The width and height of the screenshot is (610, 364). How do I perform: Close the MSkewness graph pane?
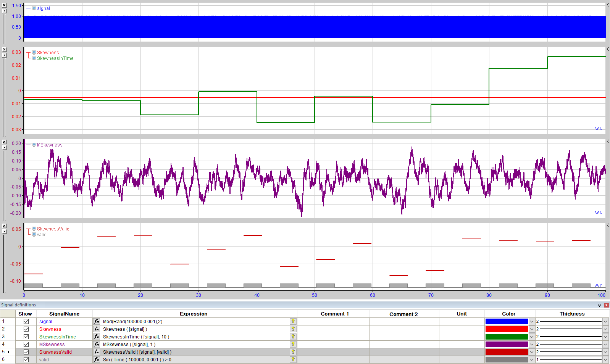(x=4, y=142)
